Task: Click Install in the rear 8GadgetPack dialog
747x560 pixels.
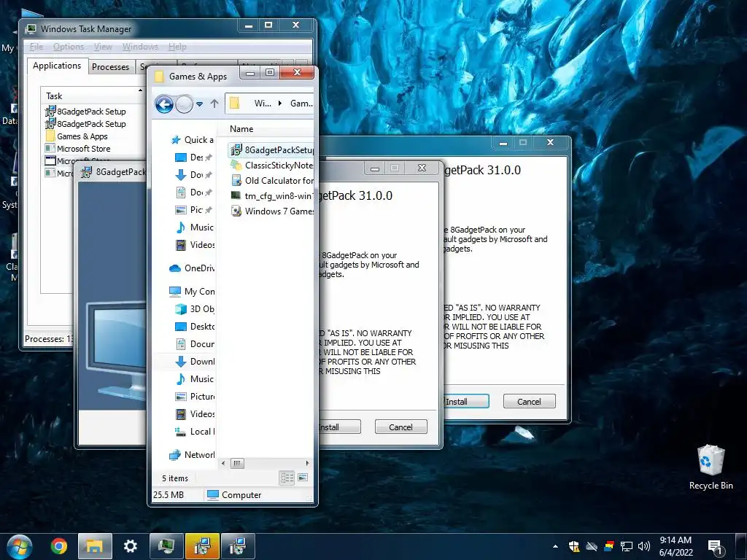Action: pyautogui.click(x=466, y=402)
